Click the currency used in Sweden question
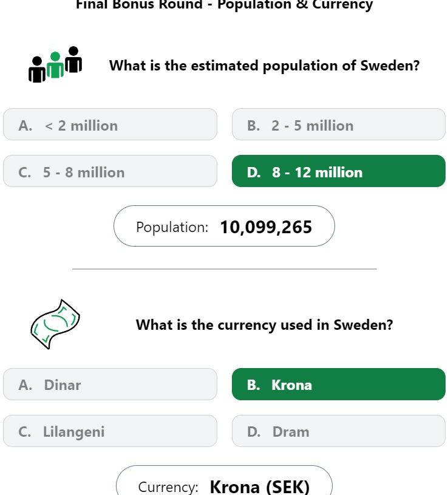This screenshot has height=495, width=448. click(x=265, y=325)
